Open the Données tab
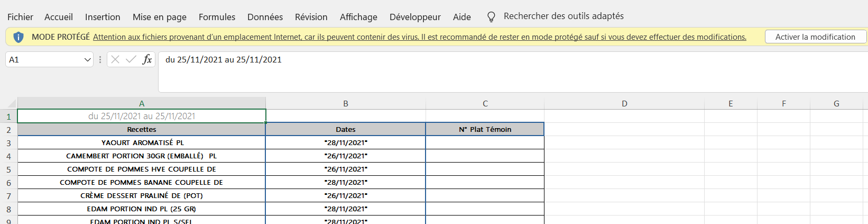Image resolution: width=868 pixels, height=224 pixels. (265, 17)
